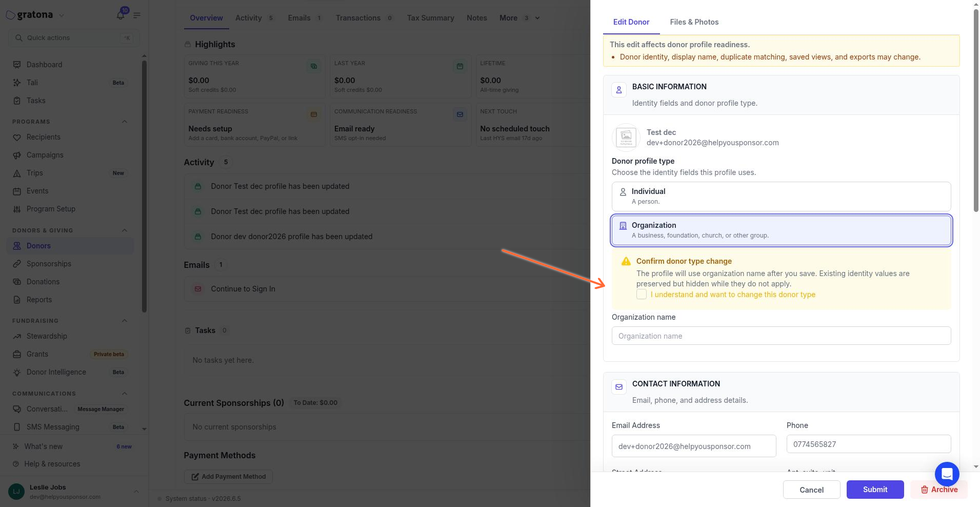Open the chat support bubble icon
Viewport: 980px width, 507px height.
[x=947, y=474]
